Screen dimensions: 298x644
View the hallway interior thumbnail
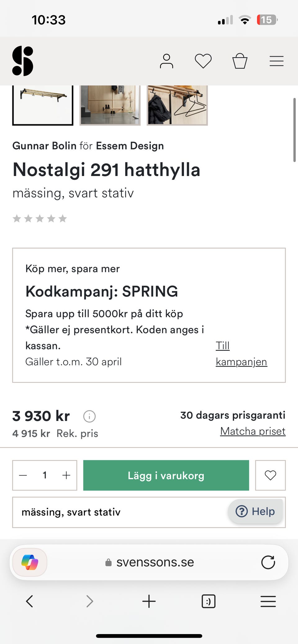pos(110,105)
